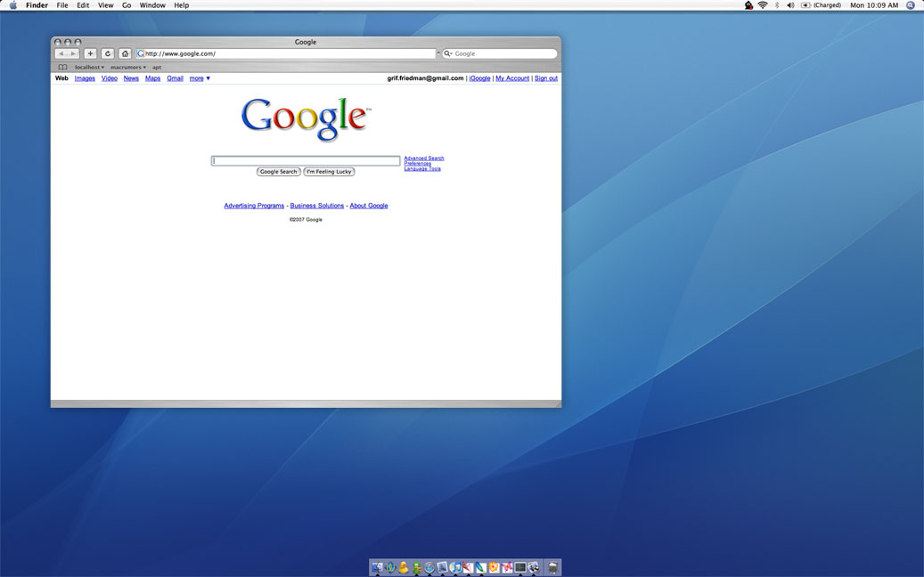
Task: Open the Preferences link beside search box
Action: [418, 164]
